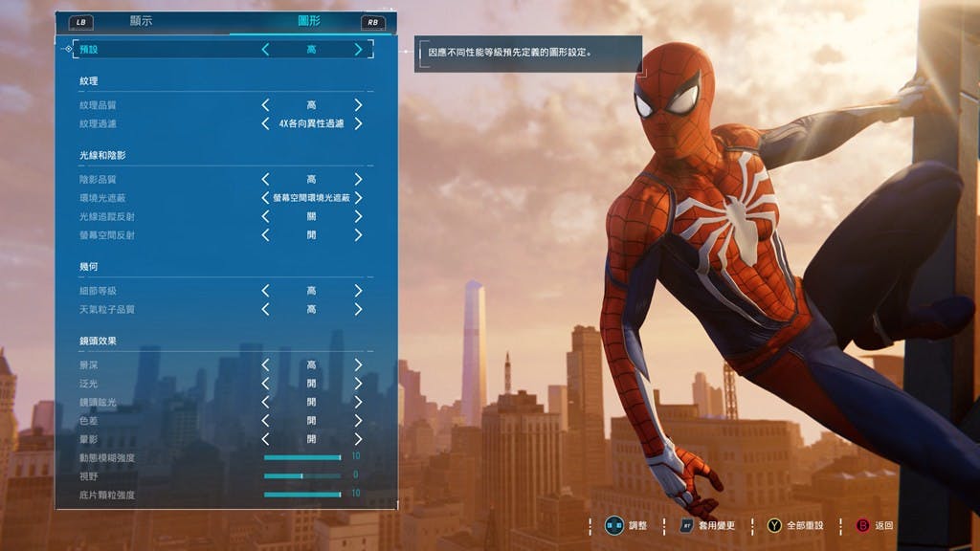Select the 細節等級 setting label
980x551 pixels.
click(98, 291)
